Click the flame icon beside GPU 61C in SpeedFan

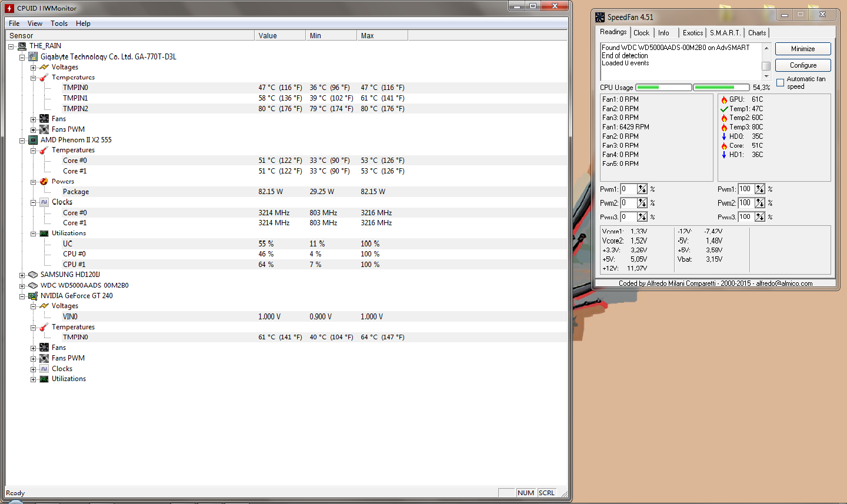pyautogui.click(x=724, y=100)
